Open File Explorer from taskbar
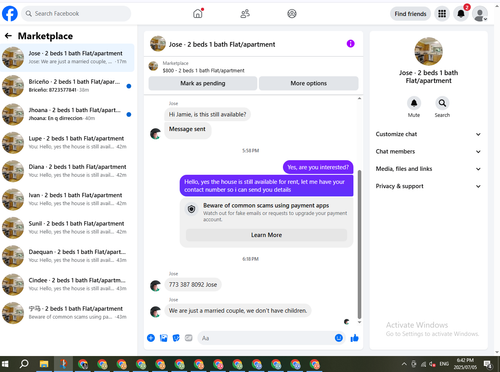The image size is (500, 372). [44, 364]
